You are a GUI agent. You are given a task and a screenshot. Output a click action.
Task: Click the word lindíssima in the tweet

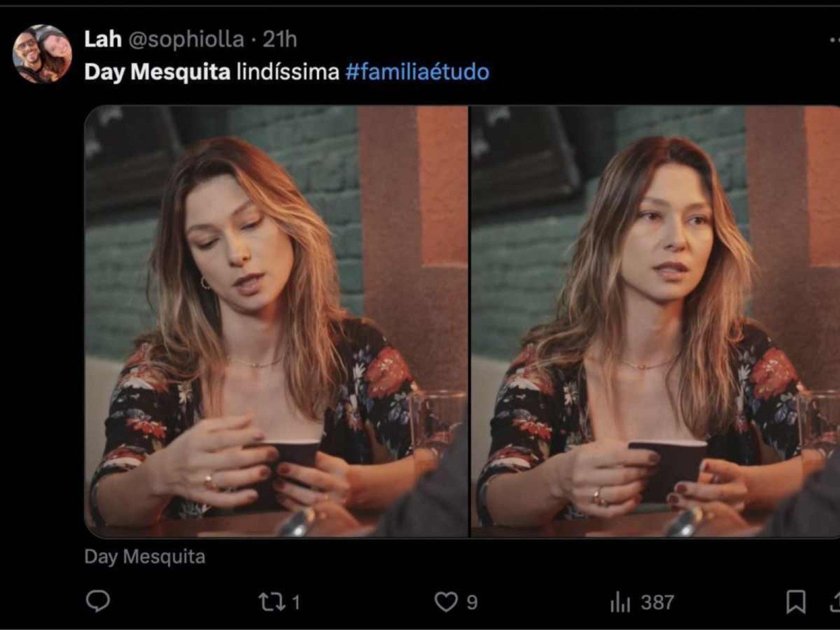tap(288, 72)
